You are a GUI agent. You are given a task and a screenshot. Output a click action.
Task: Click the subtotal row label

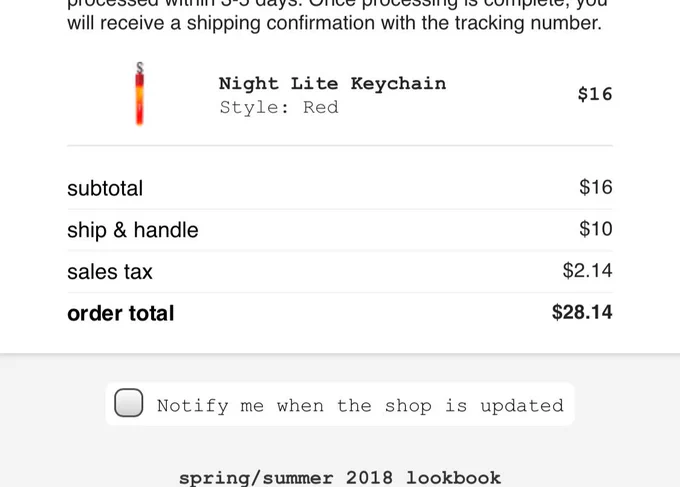pos(105,188)
